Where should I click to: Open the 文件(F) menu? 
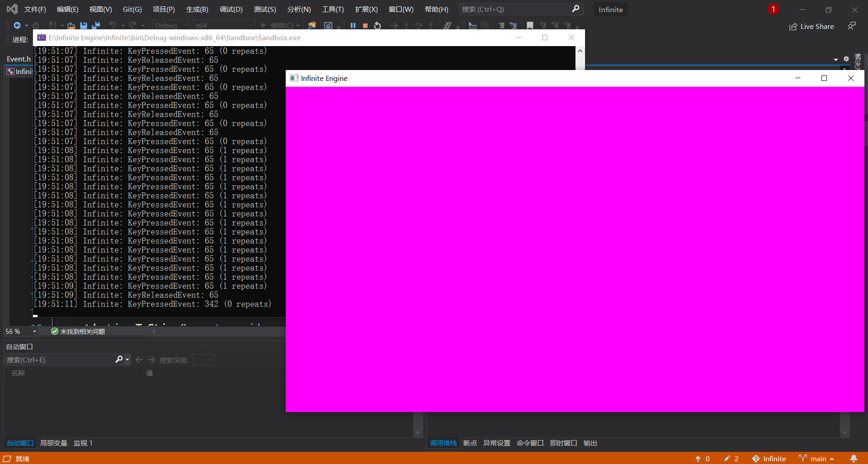click(35, 9)
